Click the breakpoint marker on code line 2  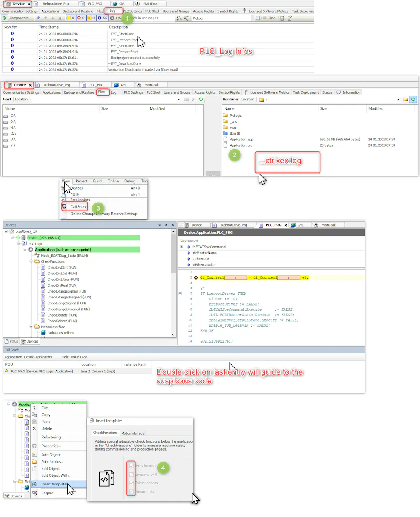(196, 278)
